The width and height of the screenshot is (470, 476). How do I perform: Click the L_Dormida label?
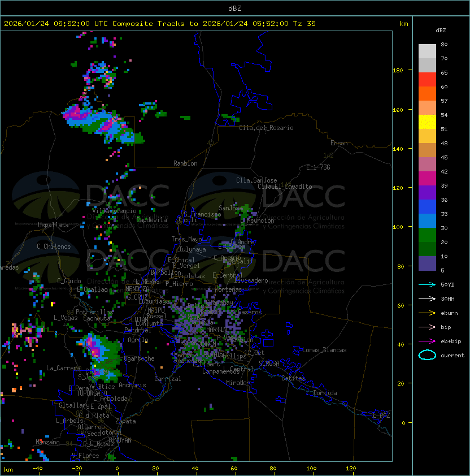click(321, 393)
